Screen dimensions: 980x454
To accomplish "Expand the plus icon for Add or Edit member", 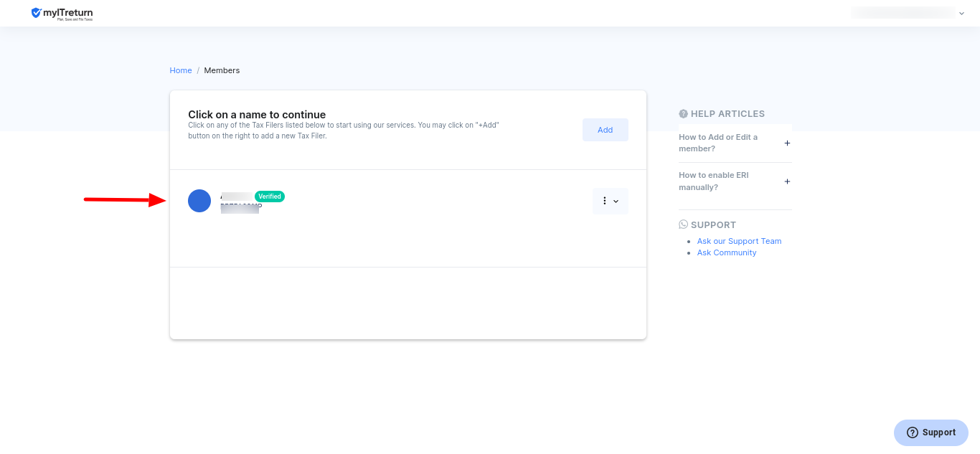I will coord(787,143).
